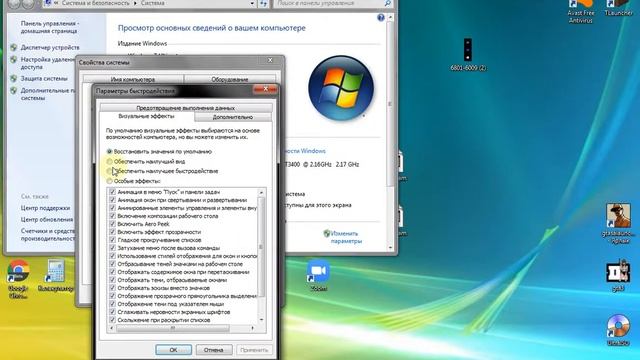Toggle 'Включение композиции рабочего стола' checkbox
Viewport: 640px width, 360px height.
click(x=113, y=216)
